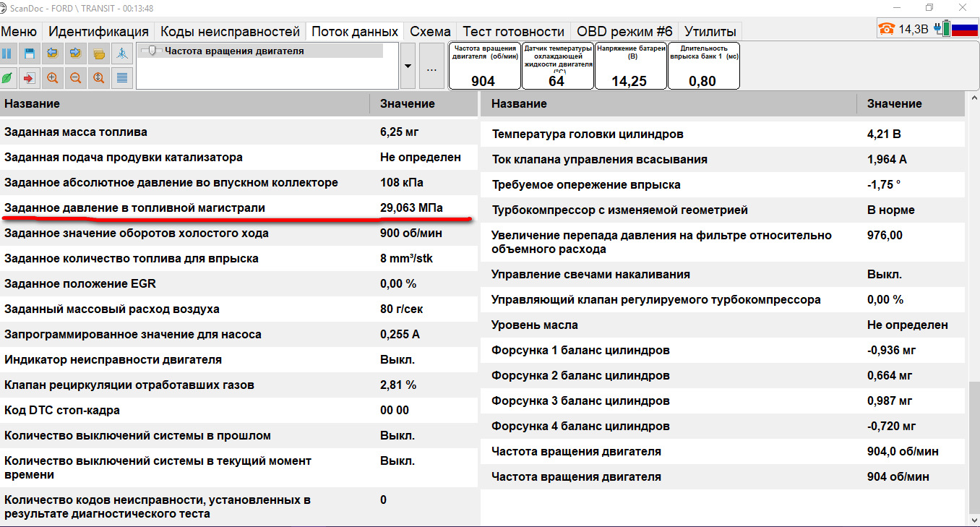Click the vertical-fit magnifier icon
Image resolution: width=980 pixels, height=527 pixels.
[x=98, y=77]
